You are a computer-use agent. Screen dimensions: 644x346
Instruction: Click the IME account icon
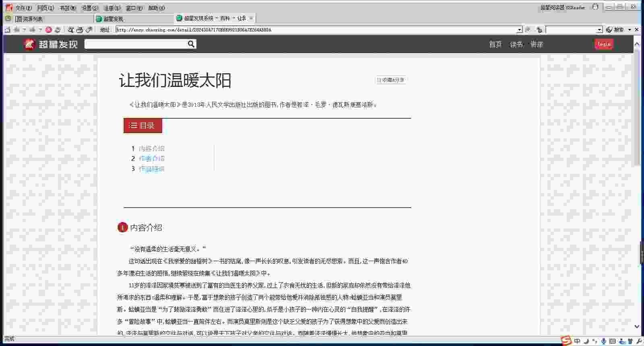[621, 341]
